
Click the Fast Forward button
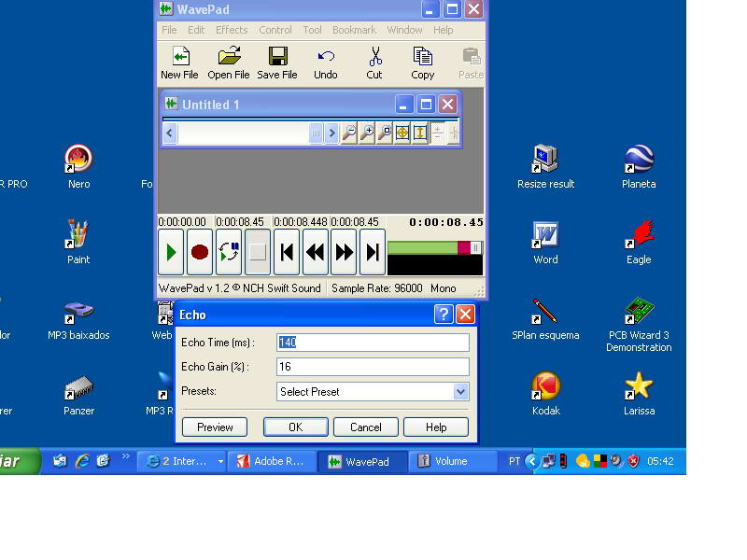pyautogui.click(x=344, y=252)
